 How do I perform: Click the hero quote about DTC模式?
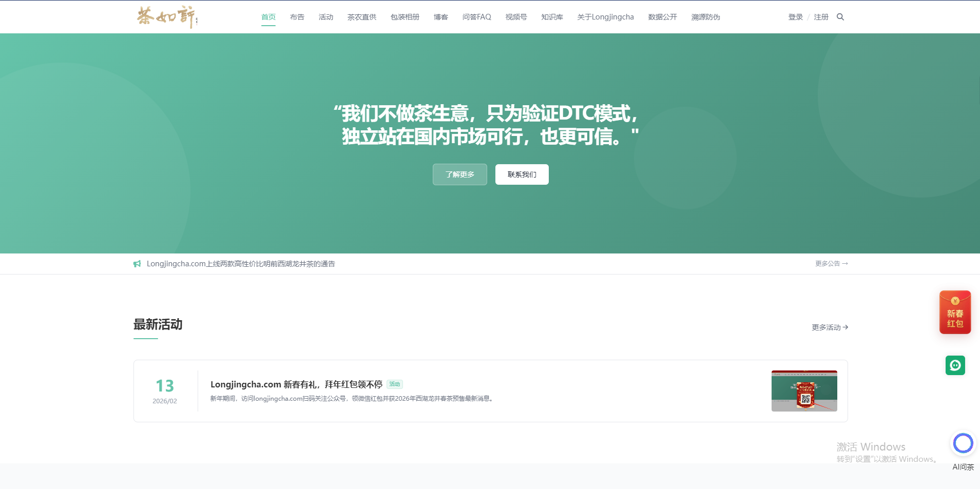click(x=486, y=125)
